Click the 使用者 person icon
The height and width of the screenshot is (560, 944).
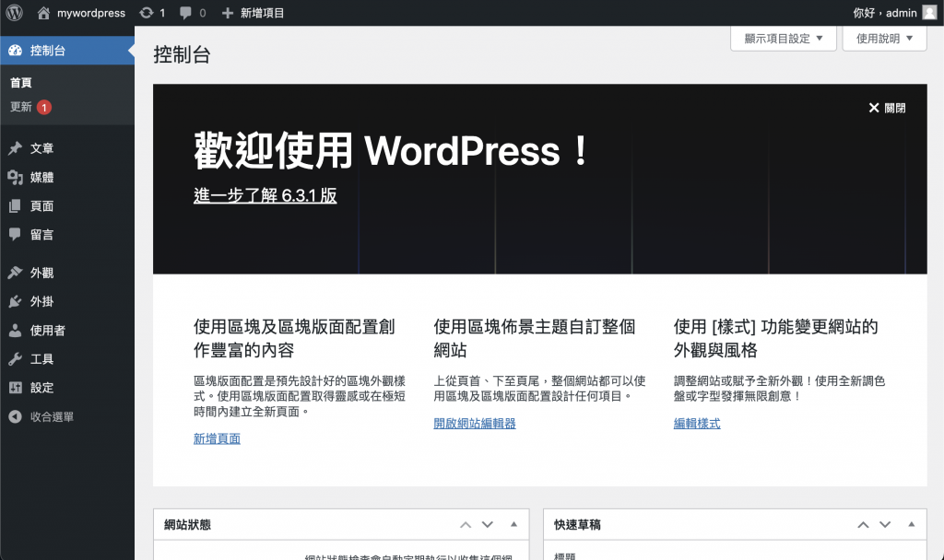click(15, 331)
